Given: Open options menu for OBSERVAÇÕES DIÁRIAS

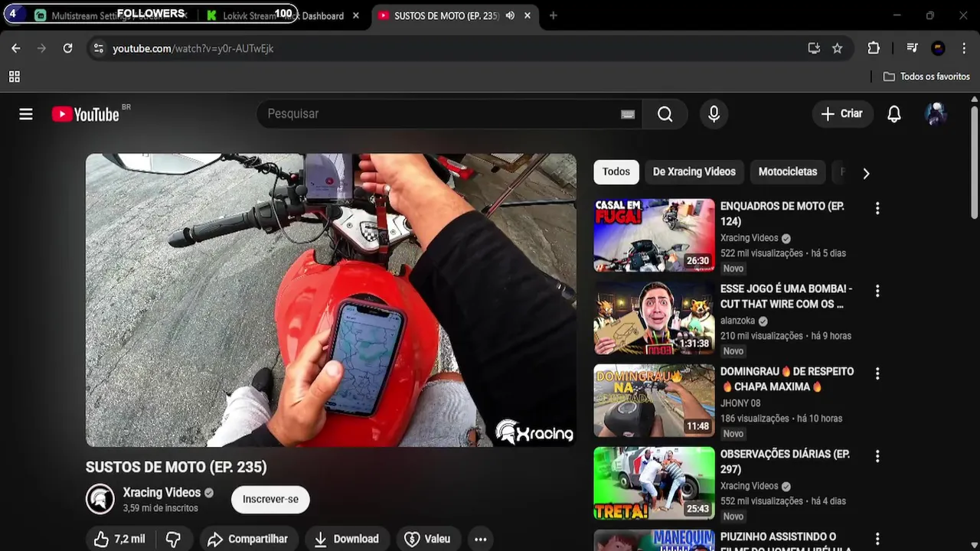Looking at the screenshot, I should click(x=877, y=456).
